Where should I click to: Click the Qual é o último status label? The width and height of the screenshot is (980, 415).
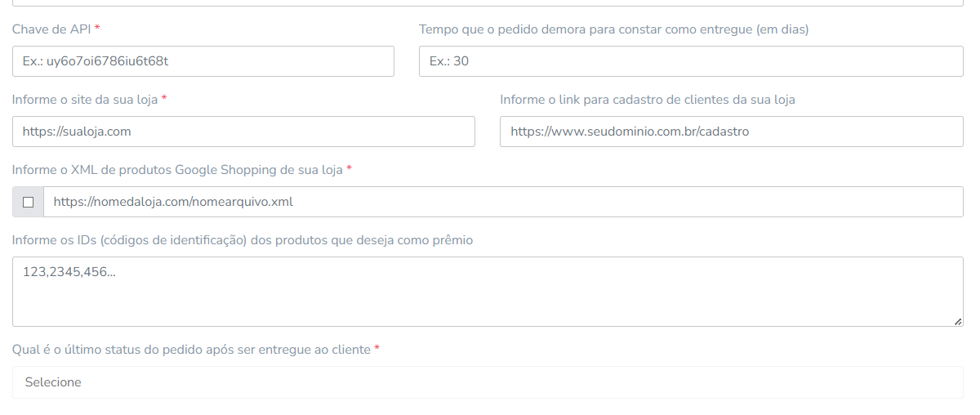click(x=191, y=350)
